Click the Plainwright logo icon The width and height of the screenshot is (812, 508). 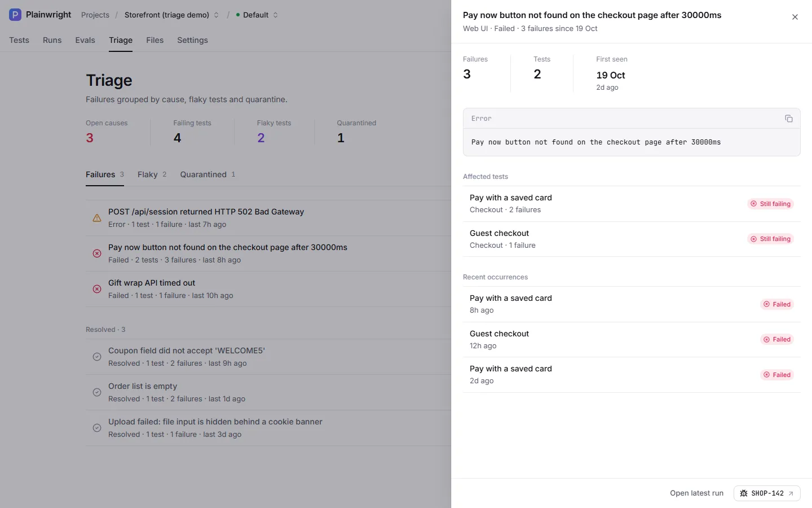click(15, 15)
